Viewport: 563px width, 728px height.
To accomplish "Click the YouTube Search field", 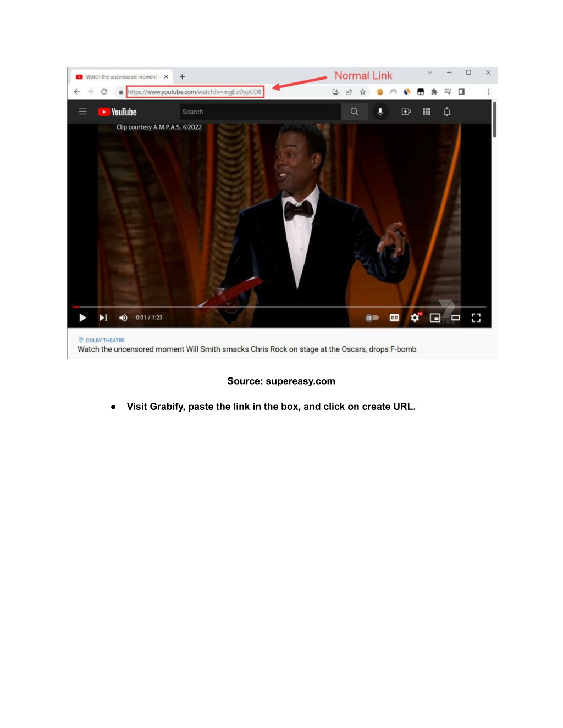I will [x=261, y=112].
